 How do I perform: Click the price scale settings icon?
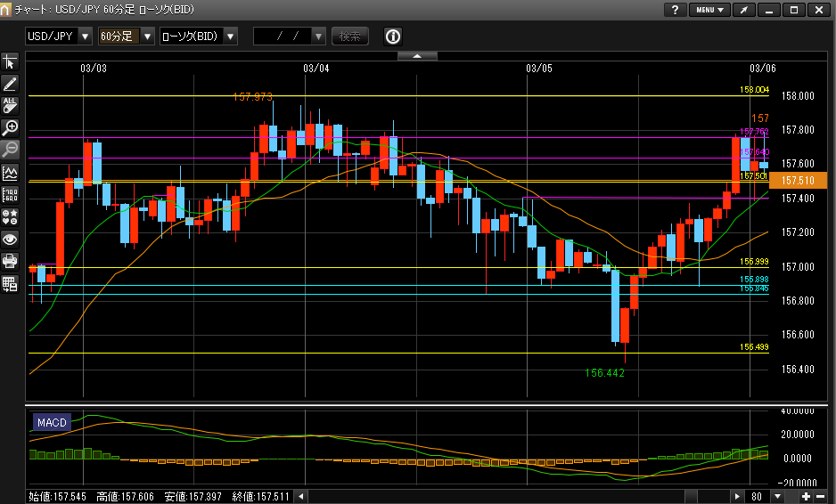pos(10,194)
